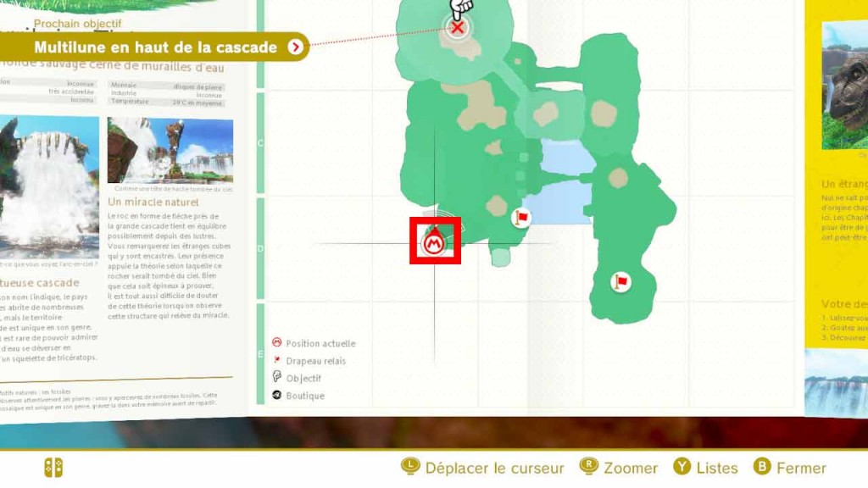Click the R stick button icon
The height and width of the screenshot is (488, 868).
coord(588,467)
